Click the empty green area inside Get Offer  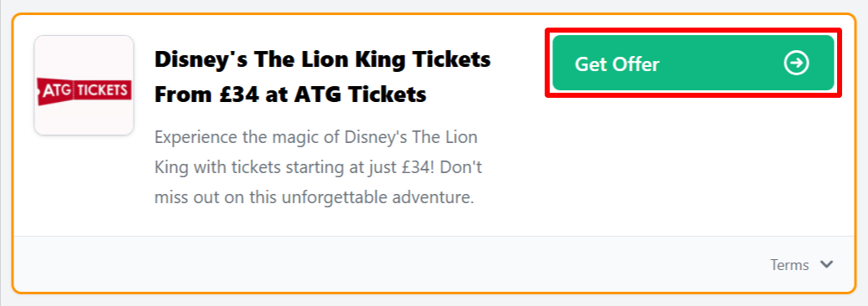point(719,64)
